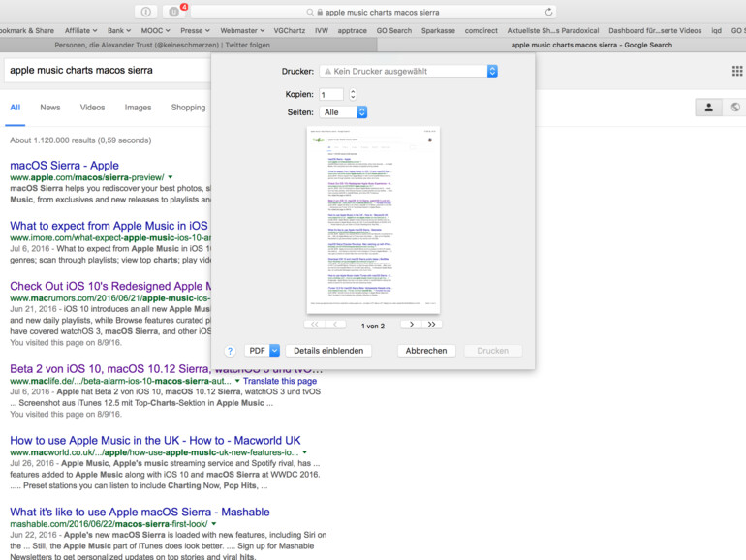Expand options arrow for mashable.com result URL
746x560 pixels.
pyautogui.click(x=213, y=524)
